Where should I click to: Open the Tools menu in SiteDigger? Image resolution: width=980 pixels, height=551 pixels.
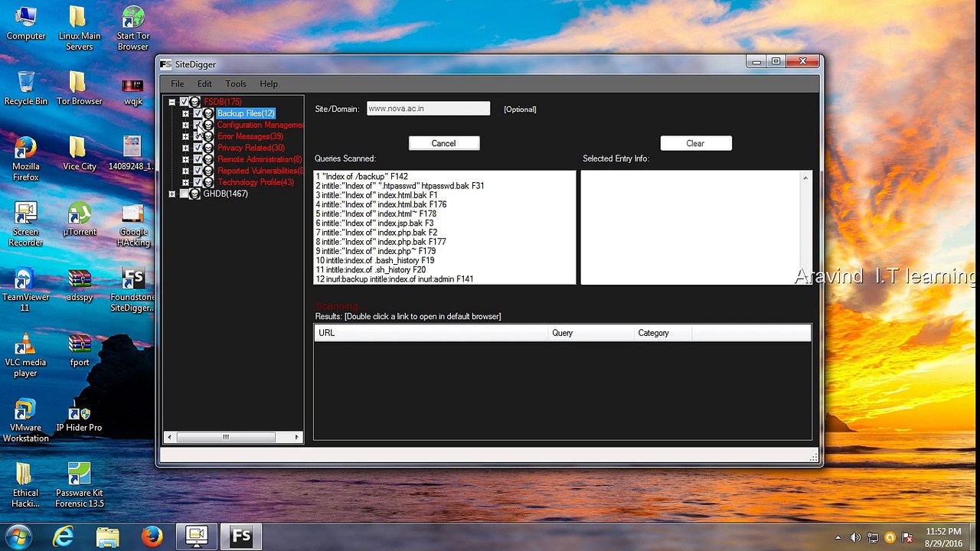[236, 83]
